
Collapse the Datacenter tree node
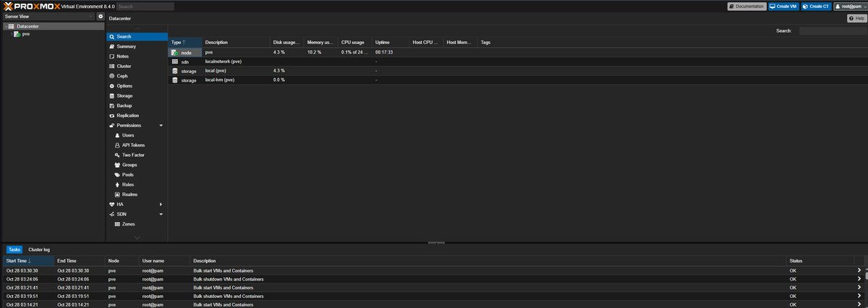click(x=4, y=26)
